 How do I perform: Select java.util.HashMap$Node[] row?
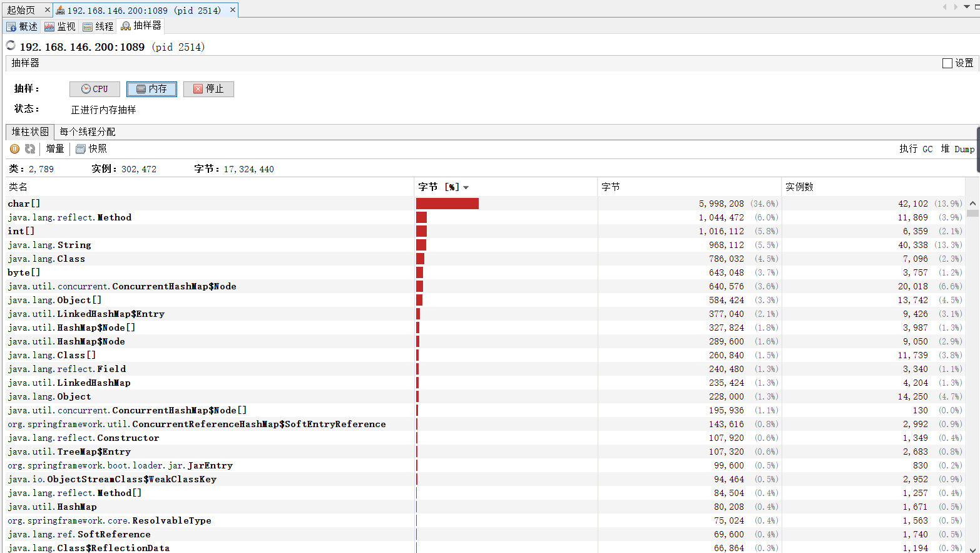click(486, 328)
